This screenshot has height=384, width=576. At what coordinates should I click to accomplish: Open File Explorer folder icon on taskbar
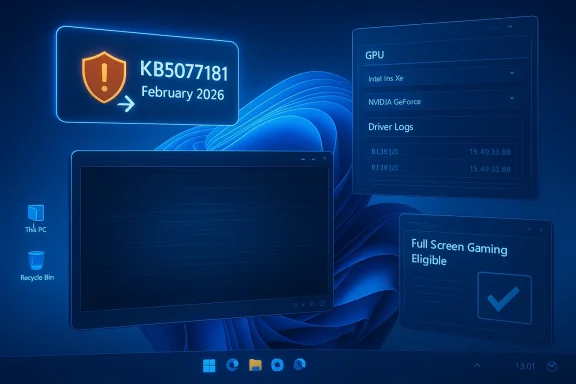255,365
